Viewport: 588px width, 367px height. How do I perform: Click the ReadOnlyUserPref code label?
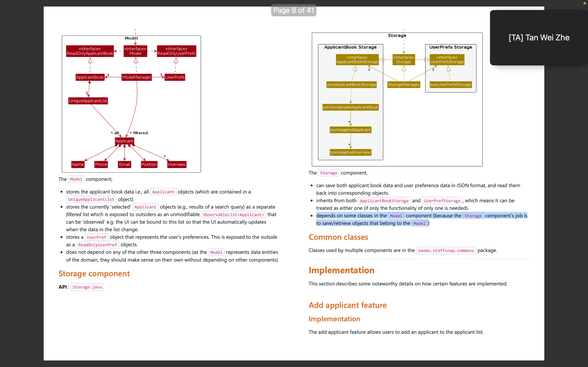click(97, 245)
